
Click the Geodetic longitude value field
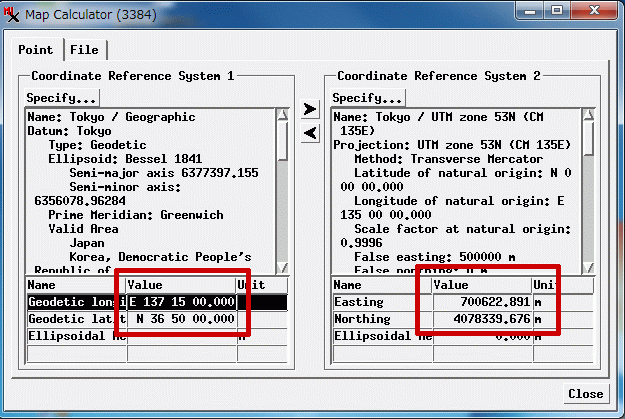[x=181, y=302]
